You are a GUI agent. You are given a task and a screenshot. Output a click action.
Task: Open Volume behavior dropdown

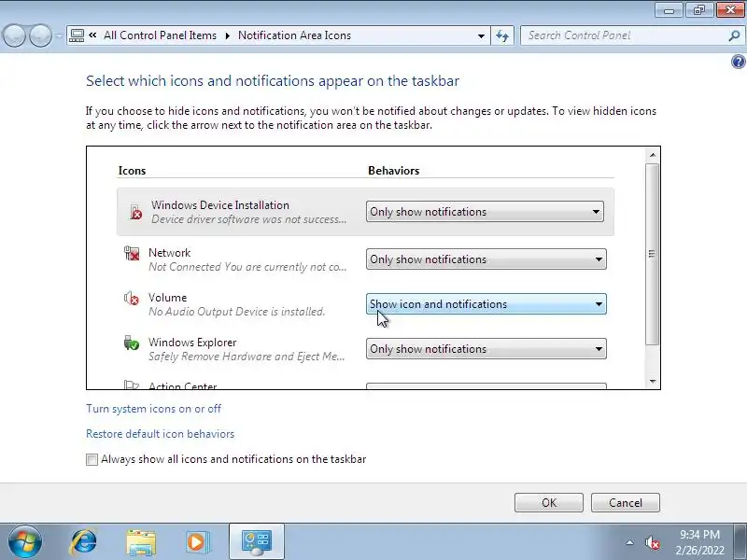(x=486, y=304)
